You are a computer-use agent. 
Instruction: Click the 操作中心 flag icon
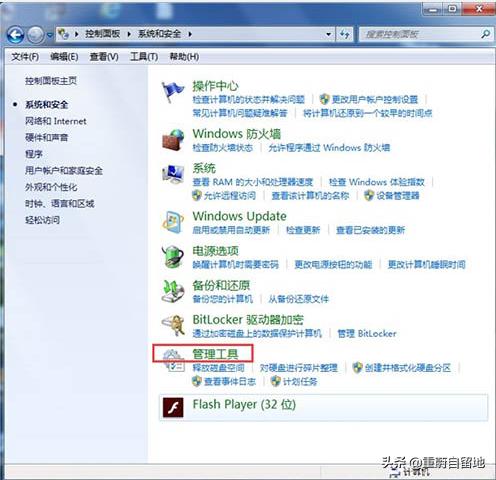[173, 92]
